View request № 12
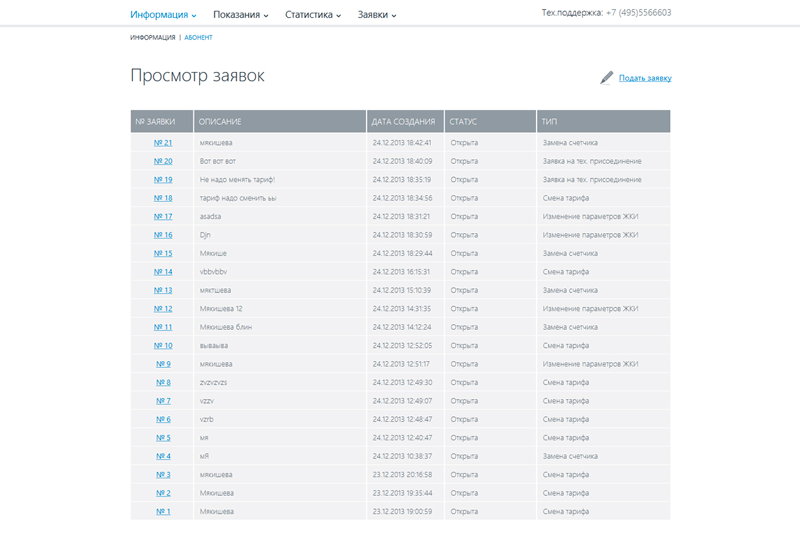 162,309
